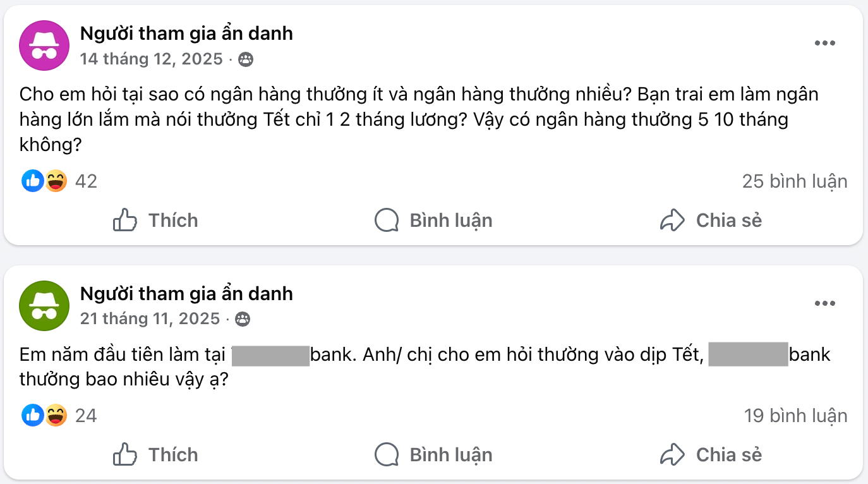868x484 pixels.
Task: Click the 19 bình luận comment count link
Action: point(794,416)
